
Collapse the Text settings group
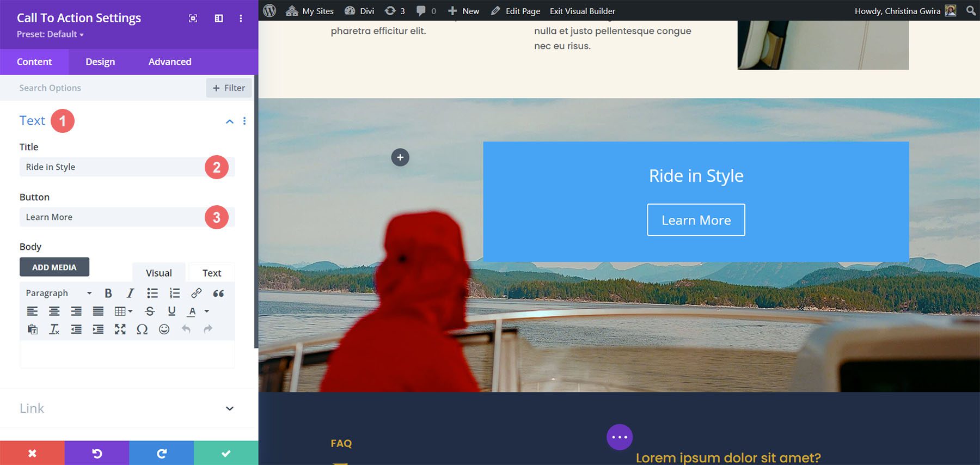coord(230,121)
